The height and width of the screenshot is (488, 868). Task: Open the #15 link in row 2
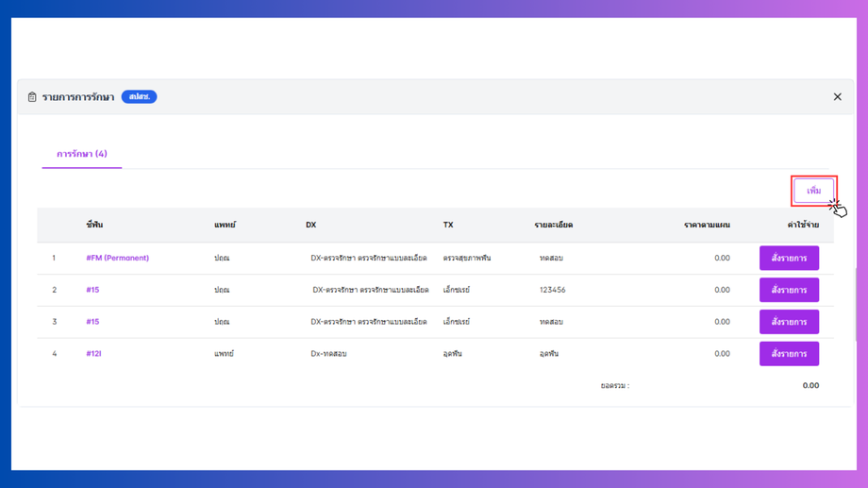pyautogui.click(x=92, y=290)
